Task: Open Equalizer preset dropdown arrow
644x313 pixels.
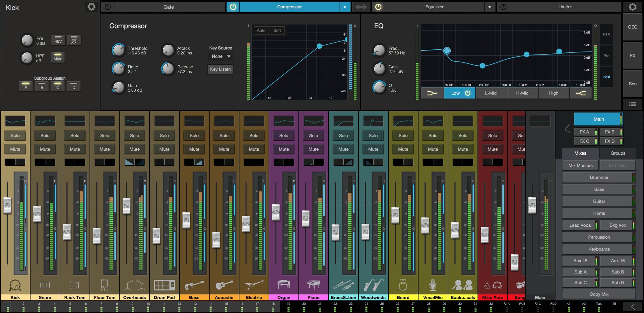Action: [x=490, y=7]
